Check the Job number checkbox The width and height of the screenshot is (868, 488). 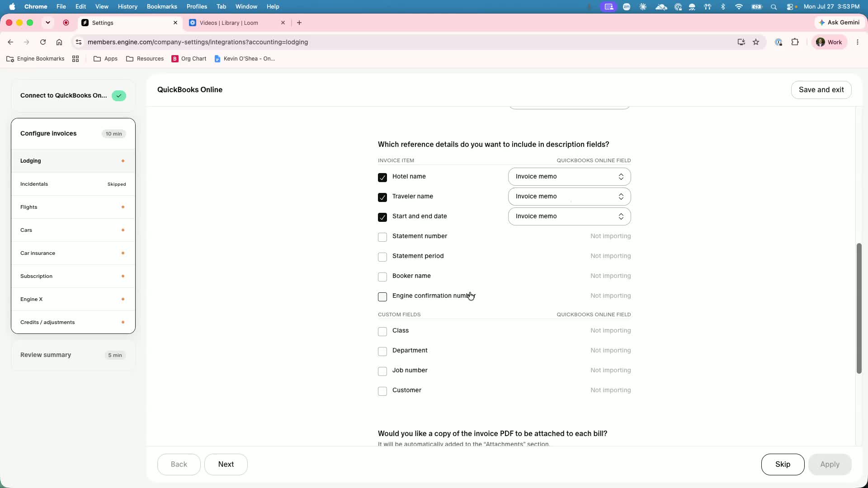pos(382,371)
